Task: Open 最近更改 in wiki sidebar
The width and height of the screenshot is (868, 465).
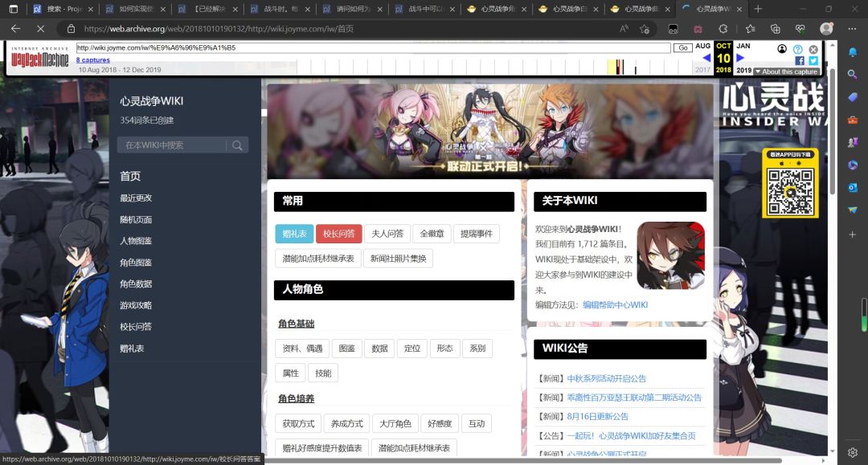Action: point(136,198)
